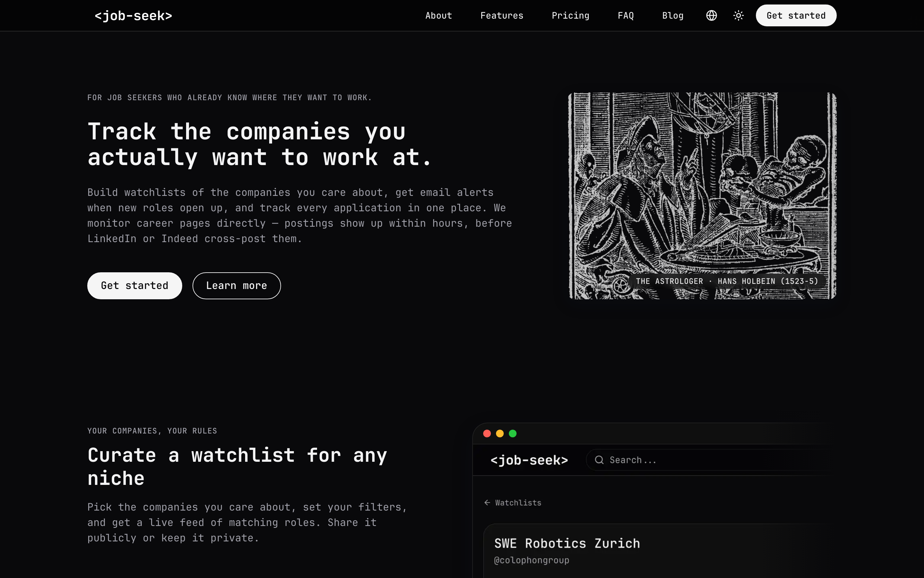Toggle light theme sun icon
This screenshot has height=578, width=924.
(739, 16)
